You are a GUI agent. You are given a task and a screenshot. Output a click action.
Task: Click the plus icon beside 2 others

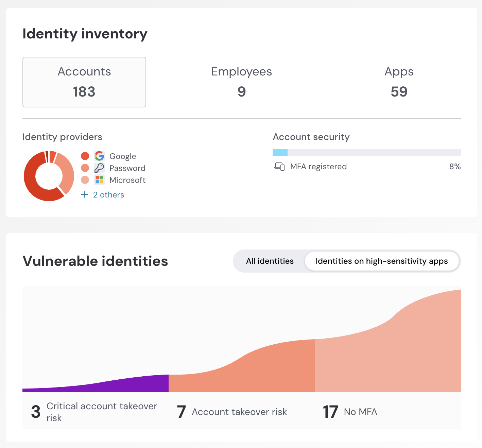click(85, 194)
